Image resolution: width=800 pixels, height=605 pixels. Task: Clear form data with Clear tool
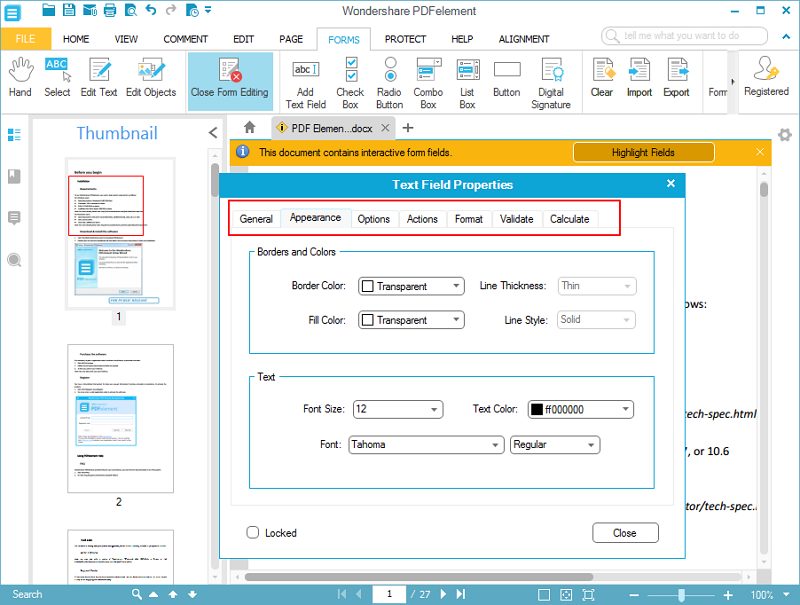click(602, 77)
